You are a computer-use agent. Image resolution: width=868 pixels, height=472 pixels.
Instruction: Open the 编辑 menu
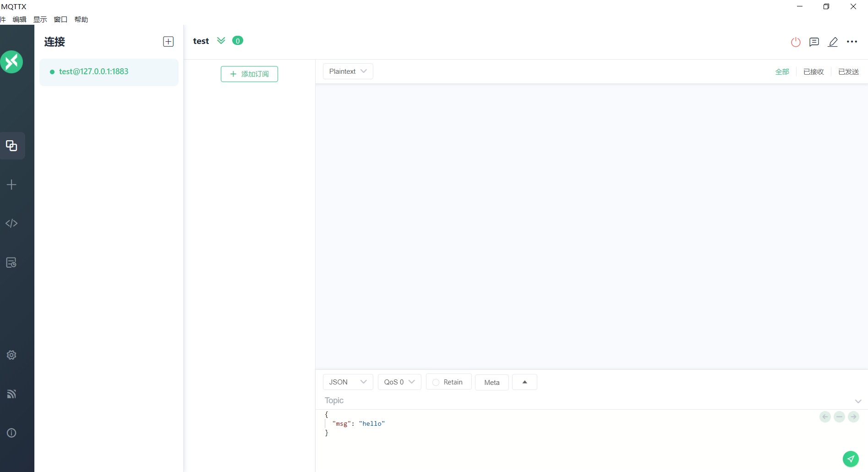click(20, 19)
